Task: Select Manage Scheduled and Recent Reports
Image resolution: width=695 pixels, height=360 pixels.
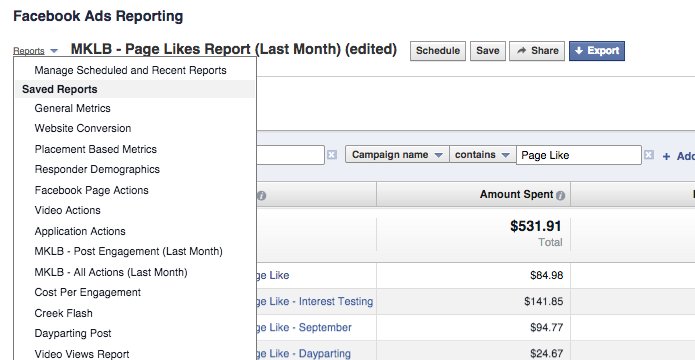Action: 130,70
